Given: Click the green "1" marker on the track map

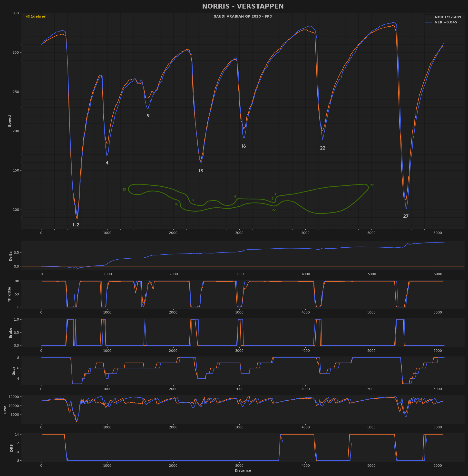Looking at the screenshot, I should tap(275, 194).
